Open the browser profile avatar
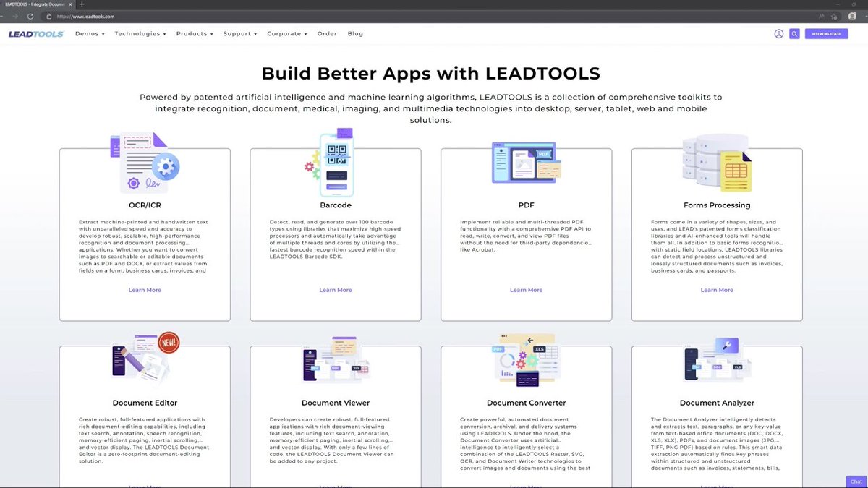This screenshot has height=488, width=868. (852, 16)
